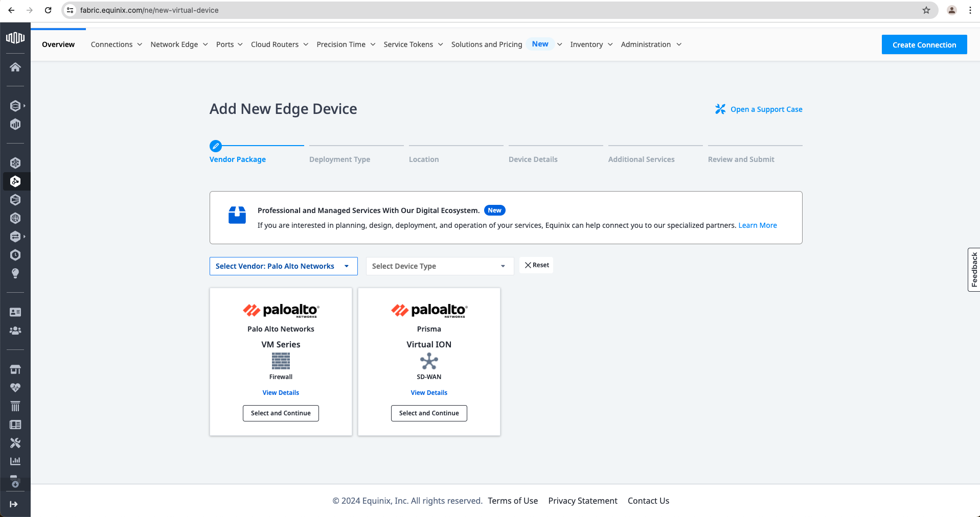This screenshot has height=517, width=980.
Task: Open support tools via the wrench icon
Action: point(15,442)
